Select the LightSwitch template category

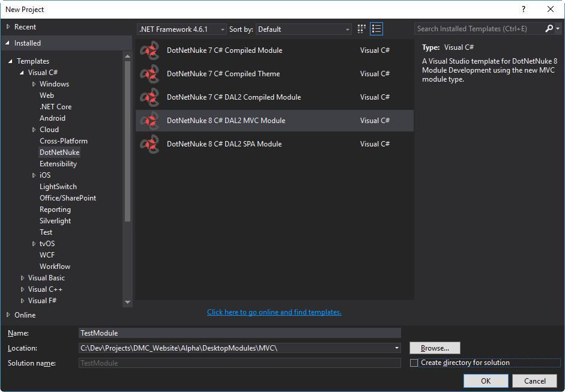click(58, 187)
